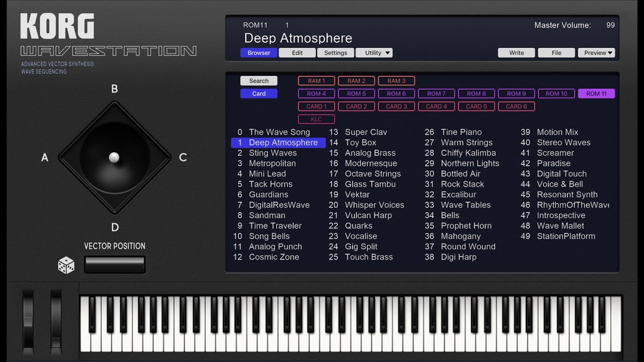Click the 'Deep Atmosphere' program name display
This screenshot has width=644, height=362.
pos(298,38)
